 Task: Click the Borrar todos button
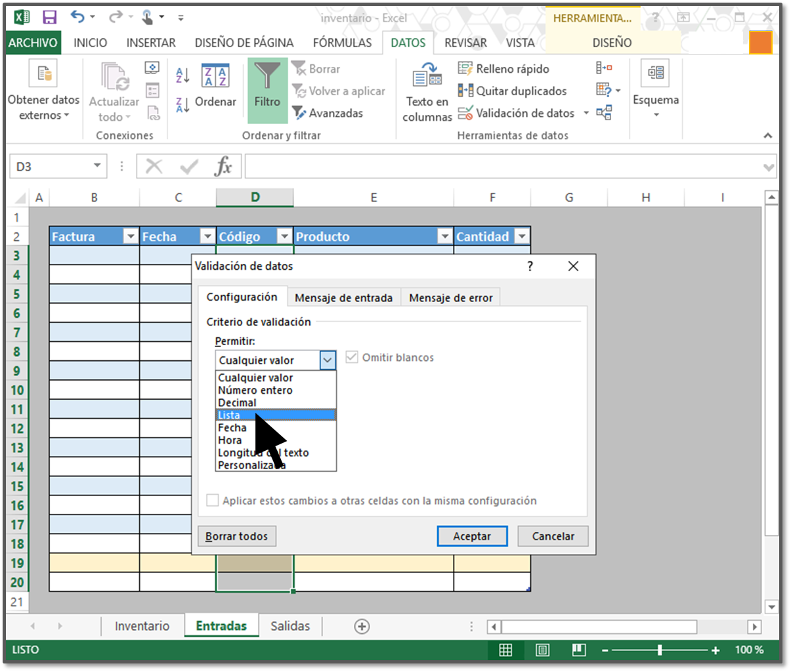pyautogui.click(x=237, y=536)
